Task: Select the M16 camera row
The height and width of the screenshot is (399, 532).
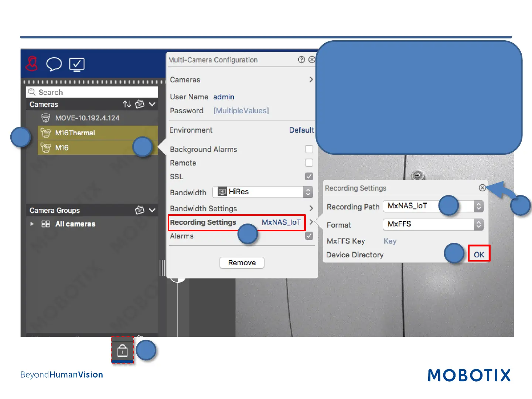Action: (x=98, y=148)
